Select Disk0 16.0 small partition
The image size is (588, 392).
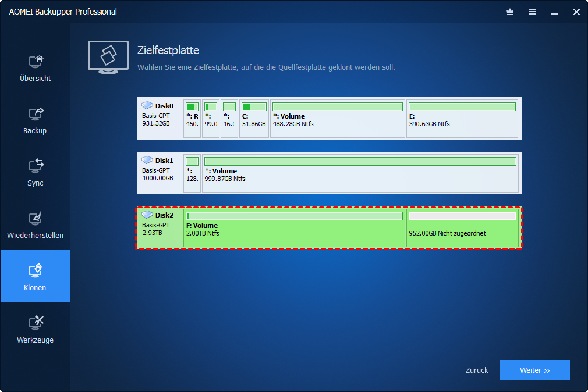229,119
